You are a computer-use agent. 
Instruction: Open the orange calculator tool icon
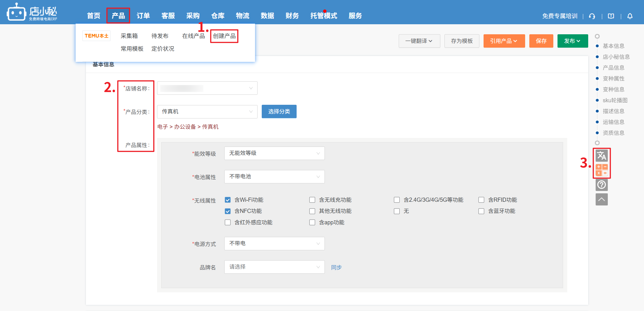pos(602,170)
